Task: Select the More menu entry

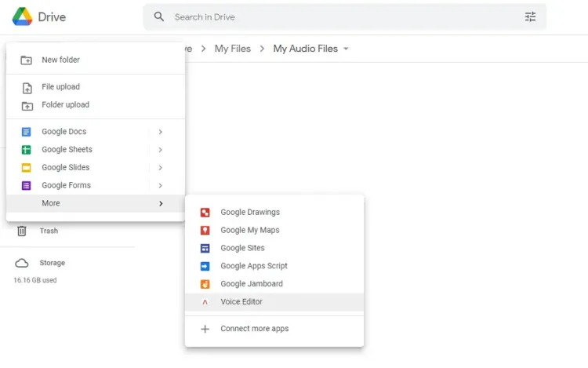Action: pyautogui.click(x=96, y=203)
